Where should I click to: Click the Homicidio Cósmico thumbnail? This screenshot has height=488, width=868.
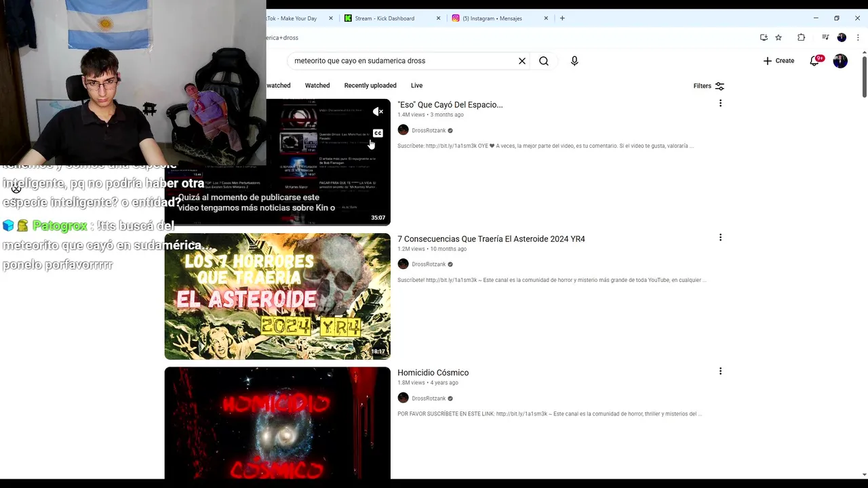277,423
